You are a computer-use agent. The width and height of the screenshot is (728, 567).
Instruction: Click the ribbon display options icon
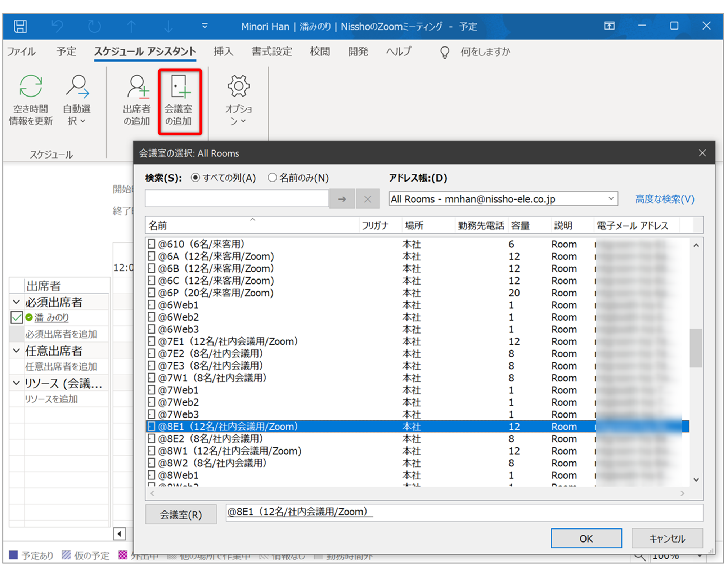(x=609, y=26)
